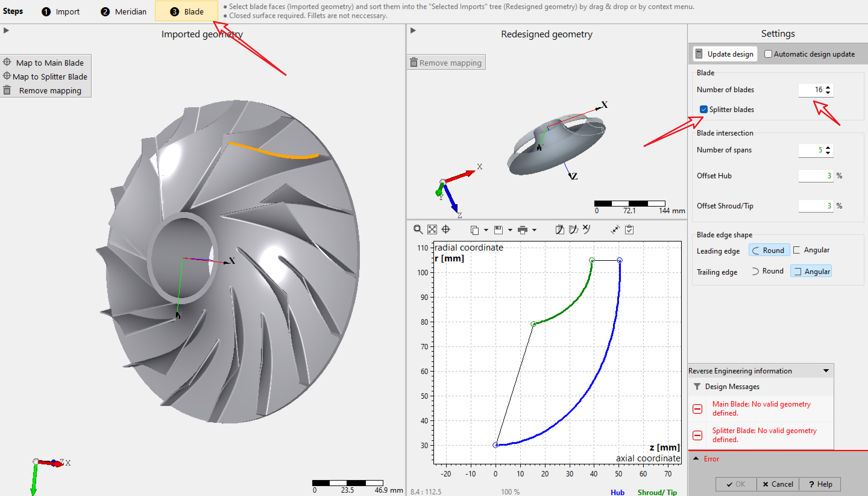Image resolution: width=868 pixels, height=496 pixels.
Task: Increase the Number of blades stepper
Action: 828,87
